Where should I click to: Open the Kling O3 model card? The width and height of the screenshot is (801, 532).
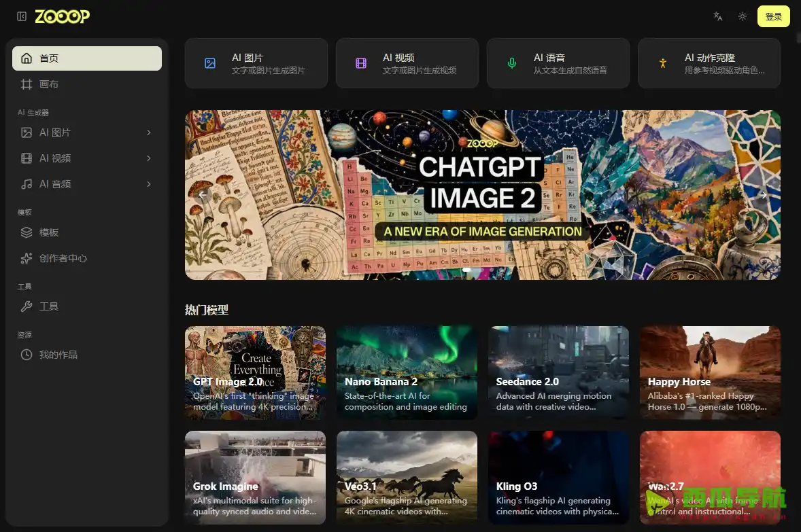coord(558,478)
